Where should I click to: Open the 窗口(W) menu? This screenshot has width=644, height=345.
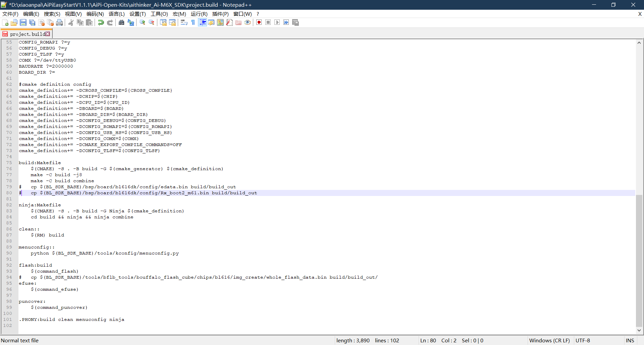coord(243,14)
